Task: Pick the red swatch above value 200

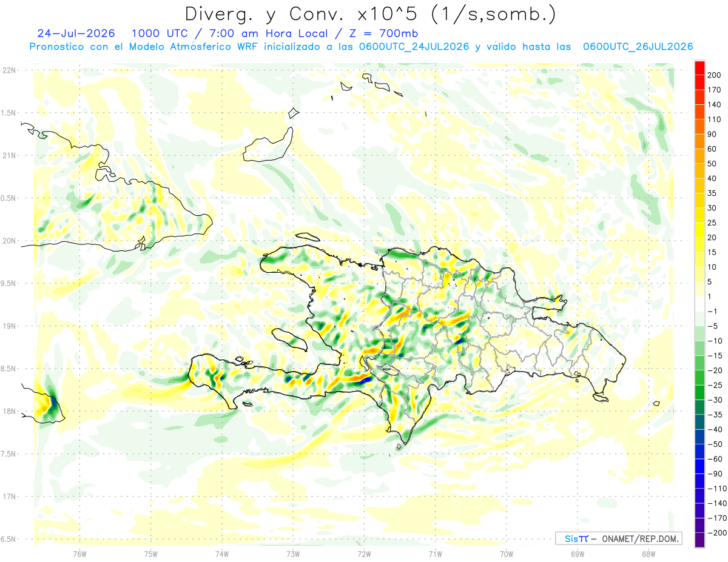Action: pos(699,67)
